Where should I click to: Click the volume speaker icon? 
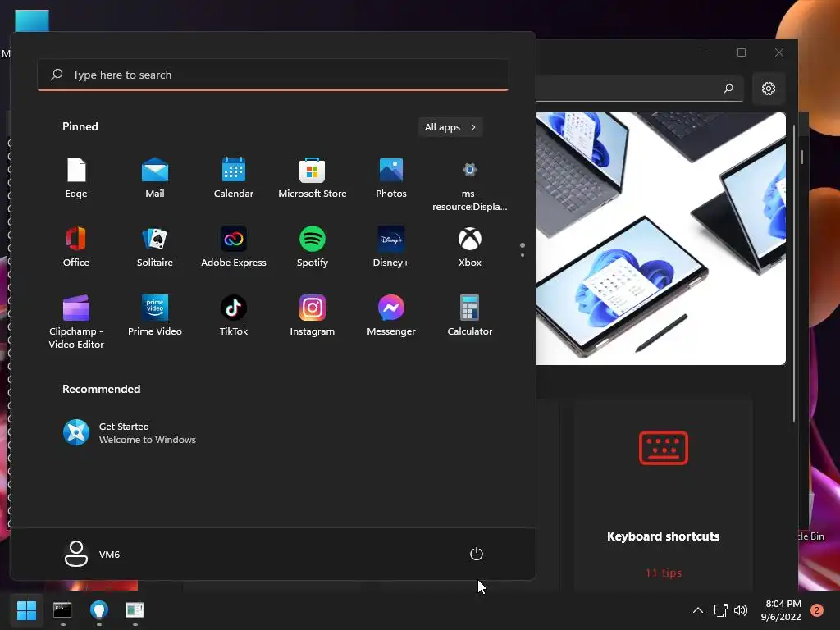[x=741, y=610]
